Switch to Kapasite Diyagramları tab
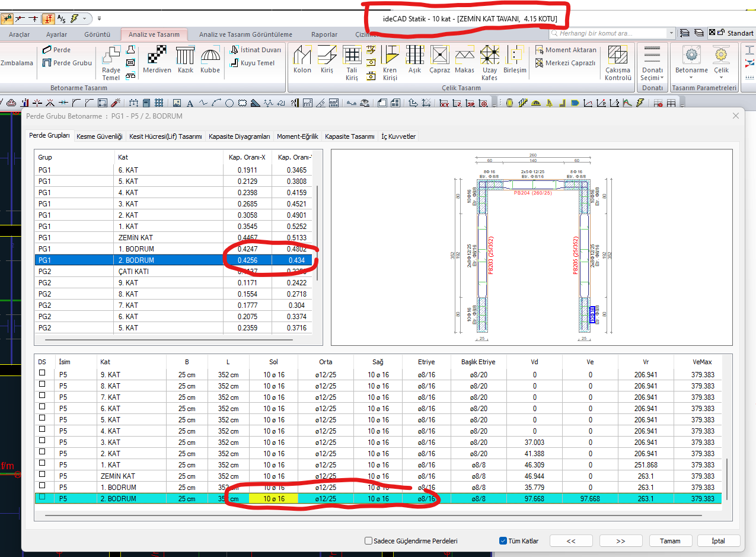Screen dimensions: 756x557 pyautogui.click(x=240, y=136)
